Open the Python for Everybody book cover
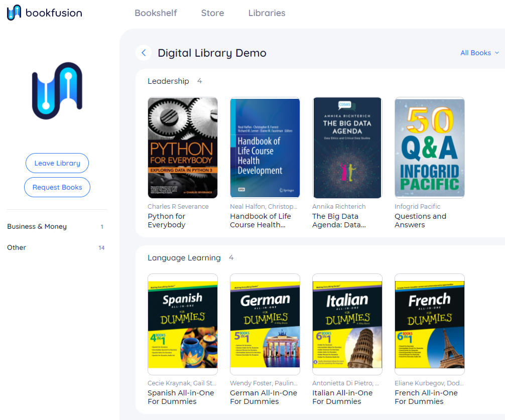Viewport: 505px width, 420px height. click(183, 148)
